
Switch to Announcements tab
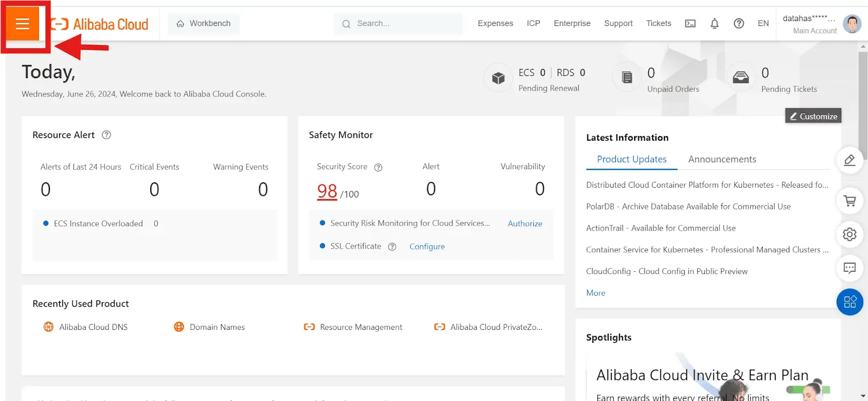pos(722,160)
